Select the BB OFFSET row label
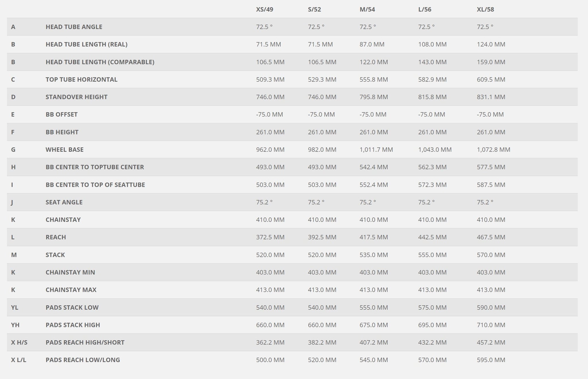Viewport: 588px width, 379px height. pyautogui.click(x=61, y=114)
